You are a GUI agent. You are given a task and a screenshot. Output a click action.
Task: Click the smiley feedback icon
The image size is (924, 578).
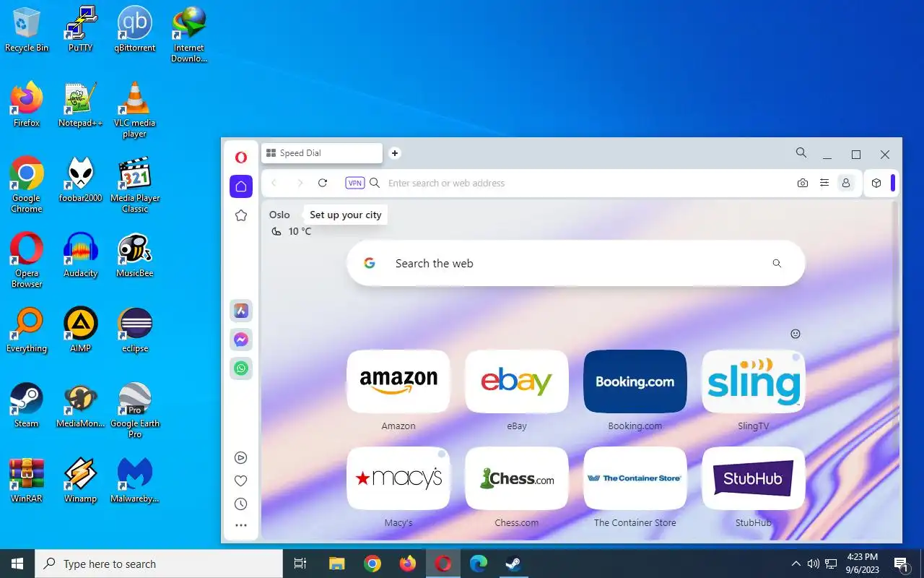tap(796, 334)
